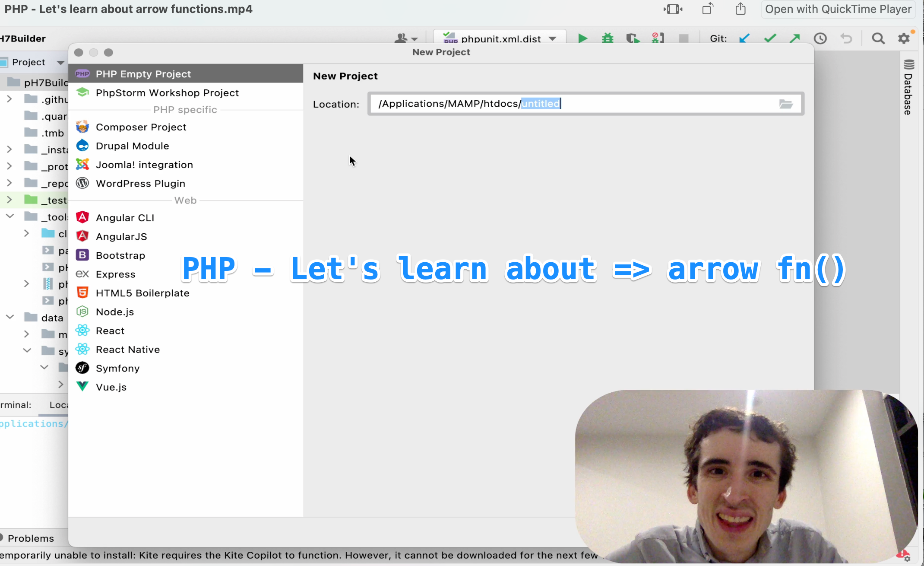The image size is (924, 566).
Task: Select Vue.js project type
Action: coord(186,387)
